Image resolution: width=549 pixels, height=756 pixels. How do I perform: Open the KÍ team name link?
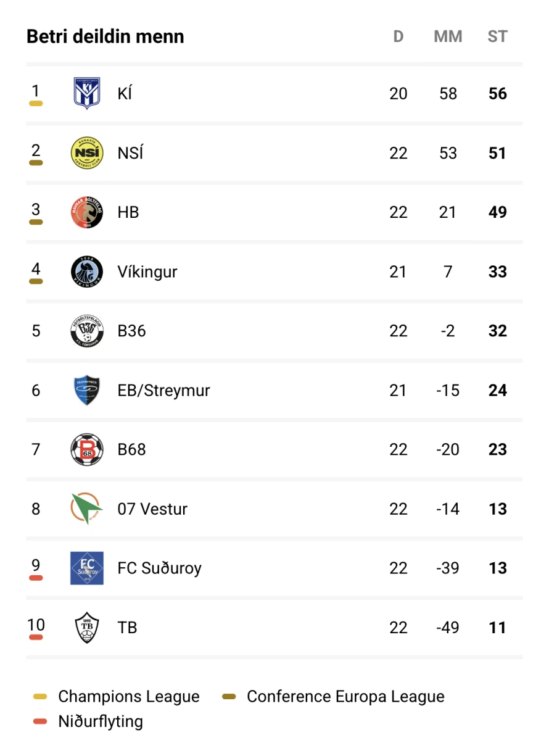click(125, 94)
